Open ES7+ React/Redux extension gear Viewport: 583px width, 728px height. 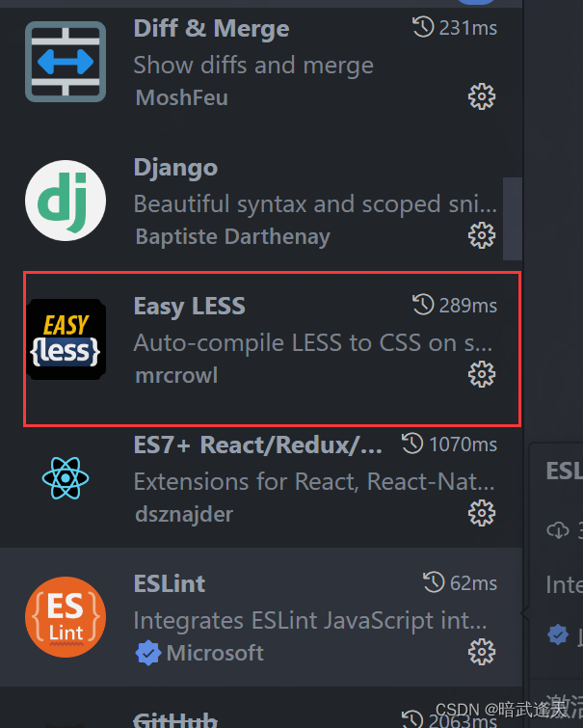482,513
